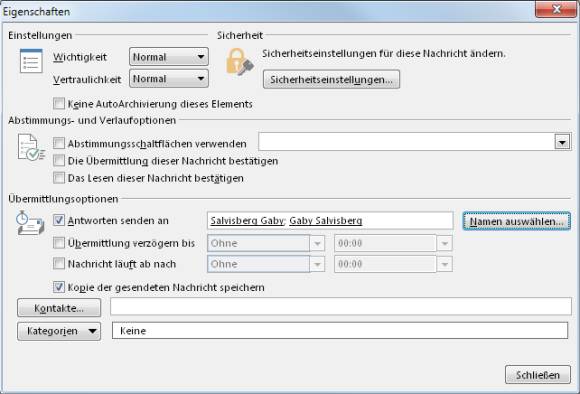This screenshot has height=394, width=580.
Task: Tick Das Lesen dieser Nachricht bestätigen
Action: [x=59, y=178]
